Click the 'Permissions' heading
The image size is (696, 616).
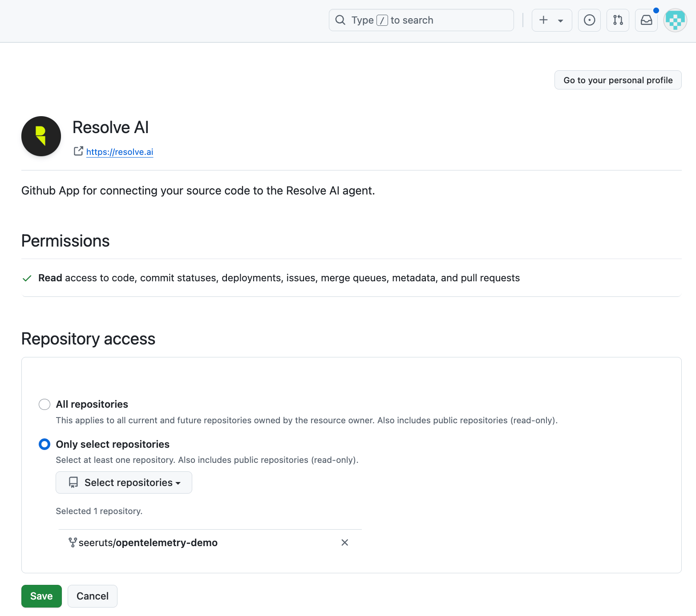click(x=65, y=241)
